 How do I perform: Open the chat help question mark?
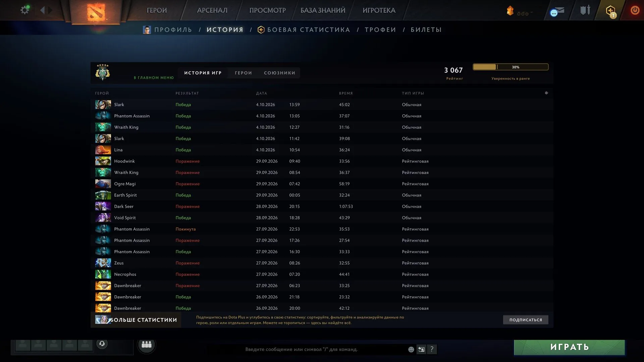(432, 349)
